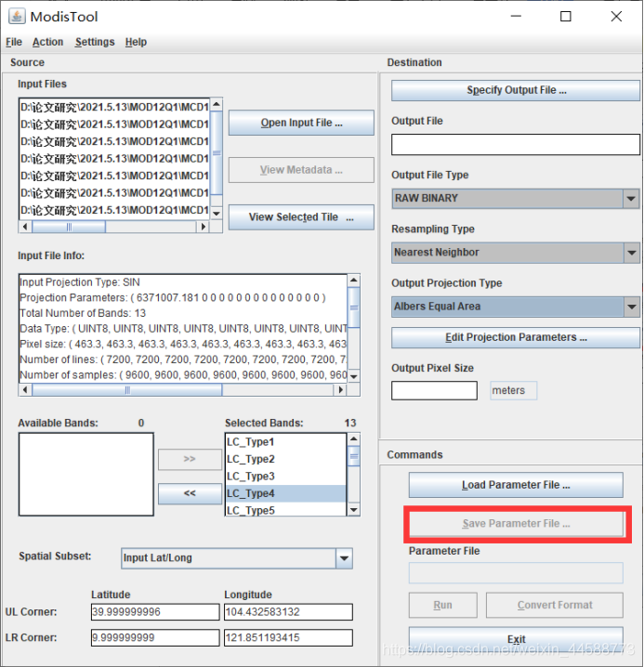
Task: Click Input Files list scroll right arrow
Action: 204,227
